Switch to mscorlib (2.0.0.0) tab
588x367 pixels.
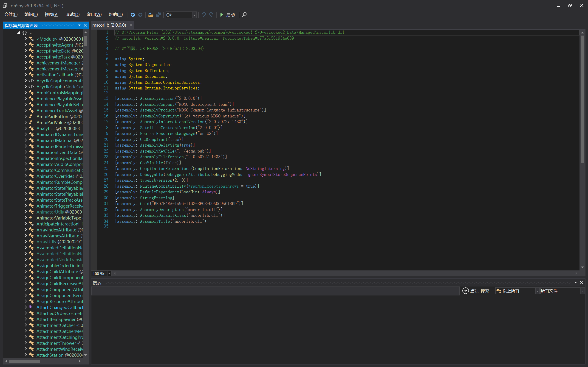point(109,25)
